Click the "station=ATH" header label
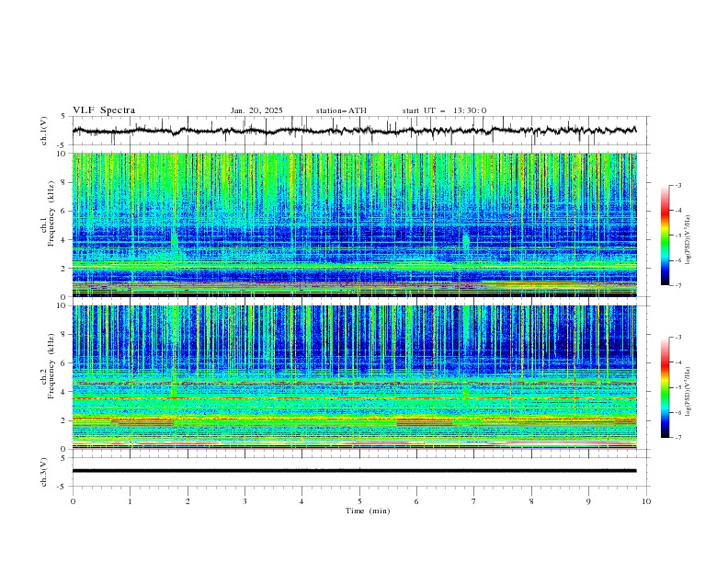 pos(341,110)
